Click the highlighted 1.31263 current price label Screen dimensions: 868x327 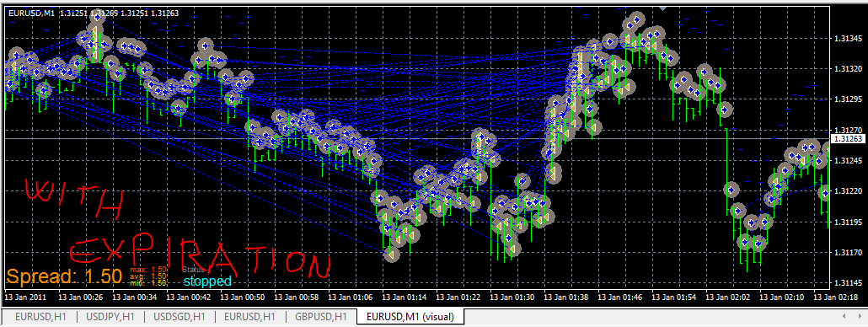(847, 138)
